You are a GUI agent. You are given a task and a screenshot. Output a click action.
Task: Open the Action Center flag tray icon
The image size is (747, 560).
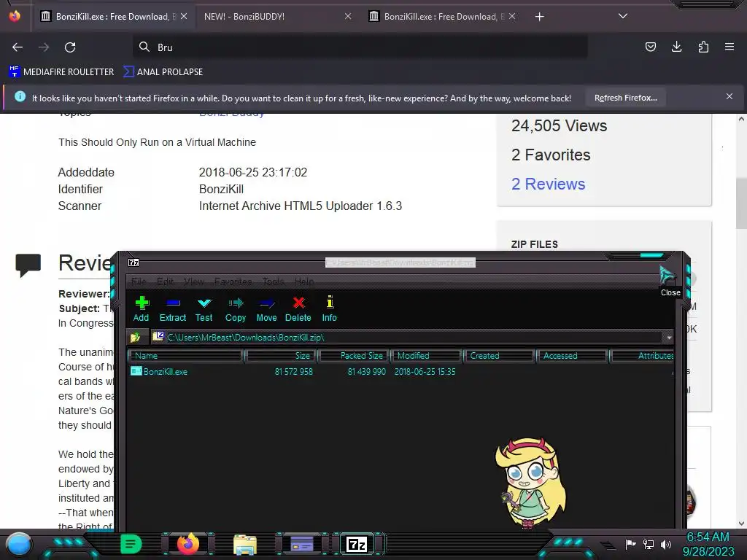630,544
